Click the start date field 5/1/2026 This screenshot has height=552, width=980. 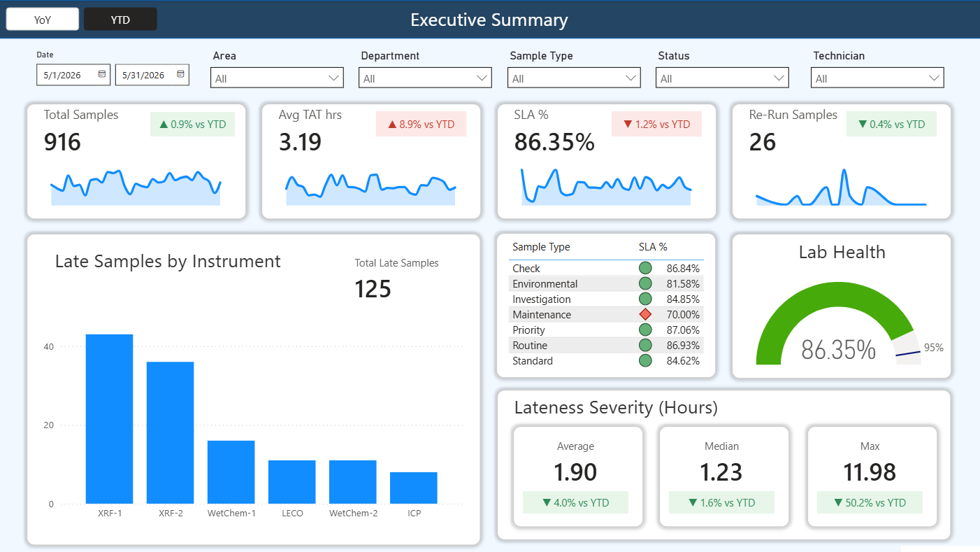point(73,75)
